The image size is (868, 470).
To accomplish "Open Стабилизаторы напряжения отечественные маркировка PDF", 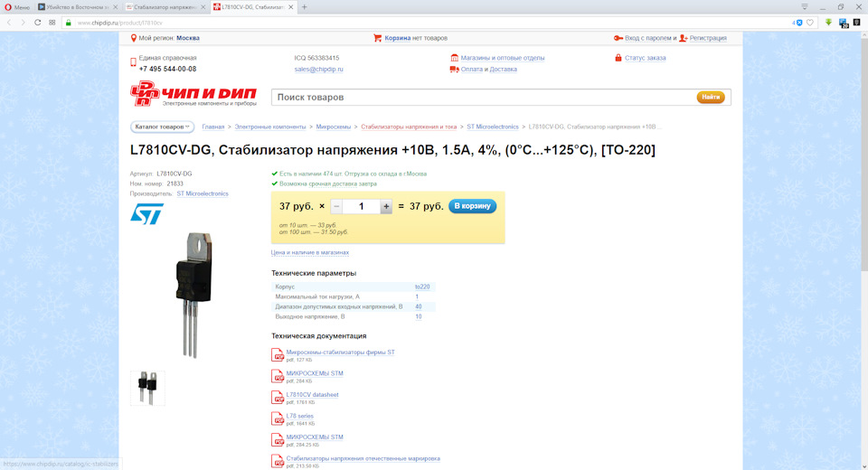I will [363, 458].
